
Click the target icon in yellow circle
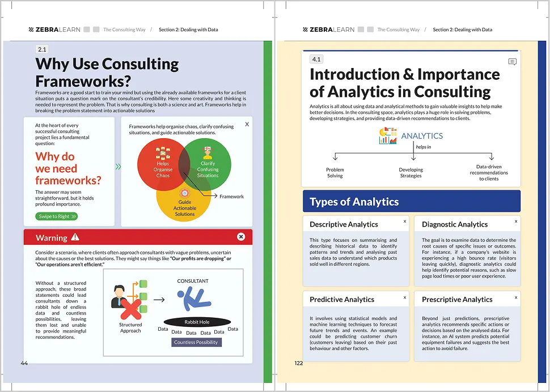coord(184,193)
